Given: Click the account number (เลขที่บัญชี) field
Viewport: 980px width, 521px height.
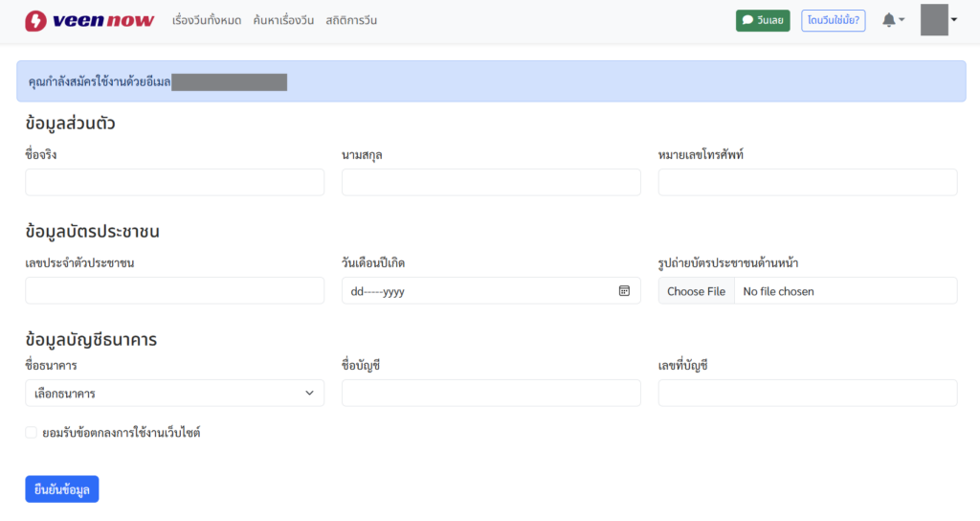Looking at the screenshot, I should point(807,394).
